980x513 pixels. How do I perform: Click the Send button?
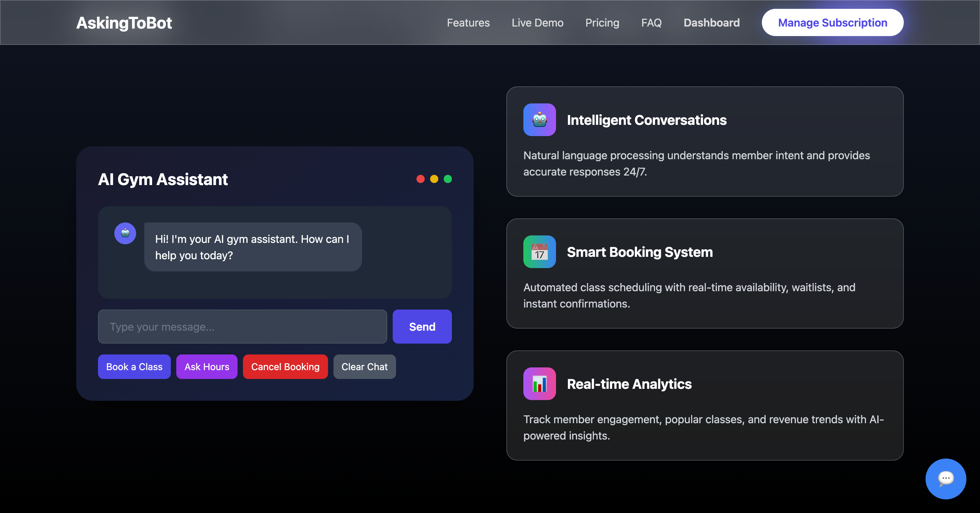coord(422,327)
